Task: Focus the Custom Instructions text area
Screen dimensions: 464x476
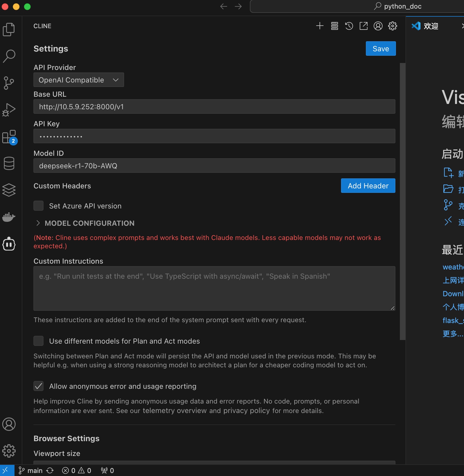Action: click(214, 288)
